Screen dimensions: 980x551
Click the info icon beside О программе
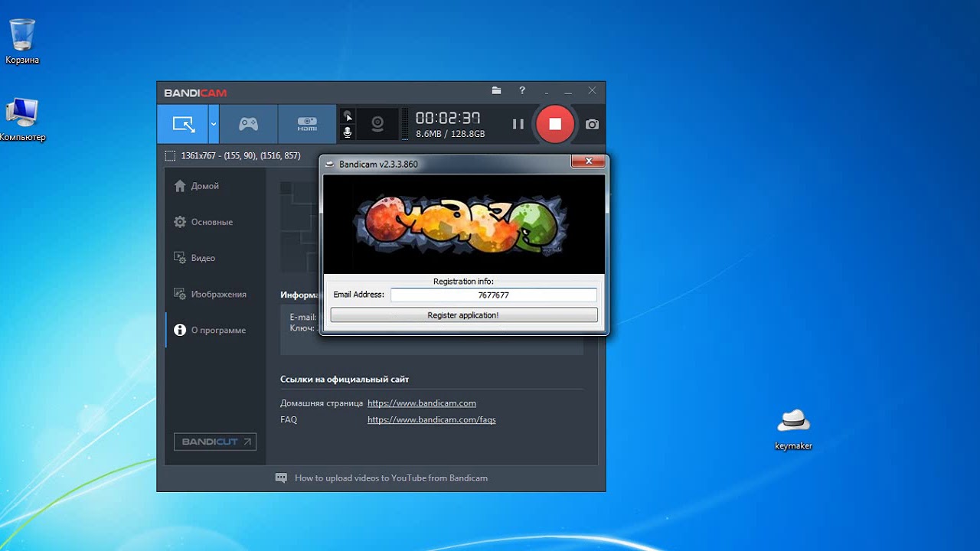click(x=180, y=330)
